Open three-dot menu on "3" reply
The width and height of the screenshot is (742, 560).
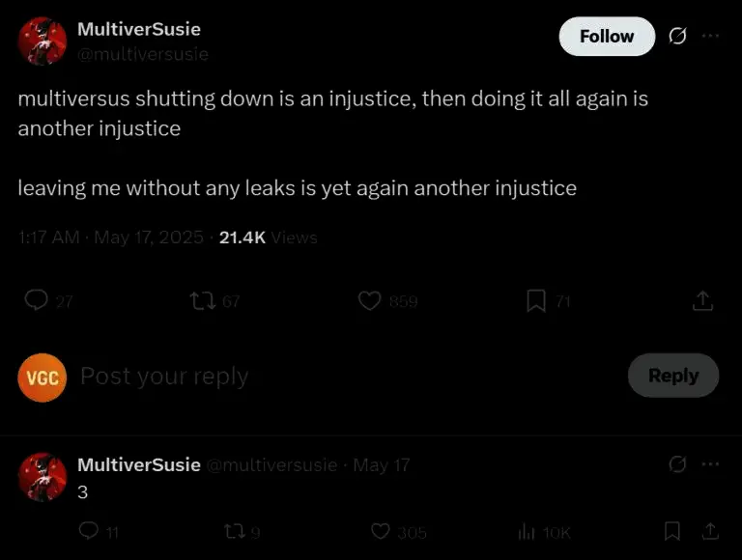(711, 464)
